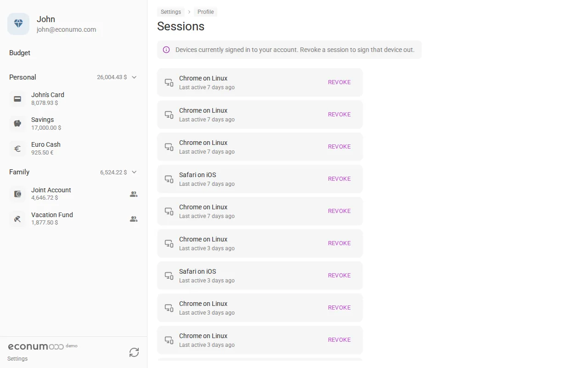
Task: Click the 925.50 € balance
Action: coord(42,153)
